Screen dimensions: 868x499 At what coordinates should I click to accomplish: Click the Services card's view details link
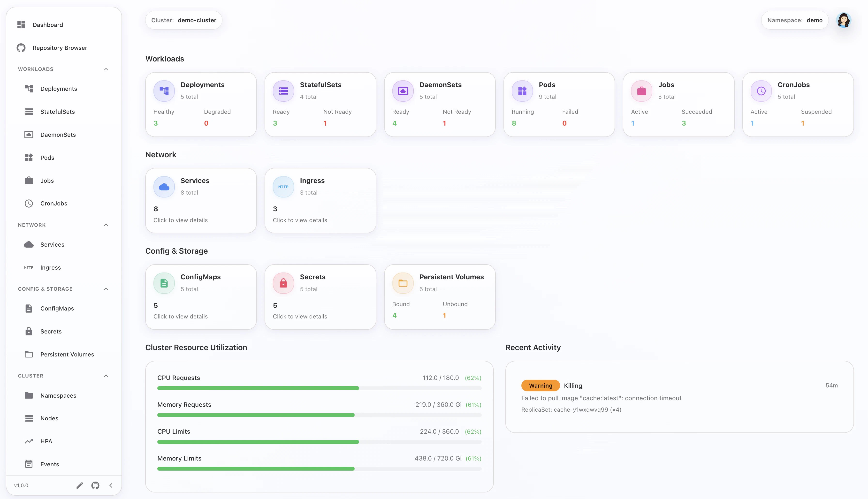181,220
